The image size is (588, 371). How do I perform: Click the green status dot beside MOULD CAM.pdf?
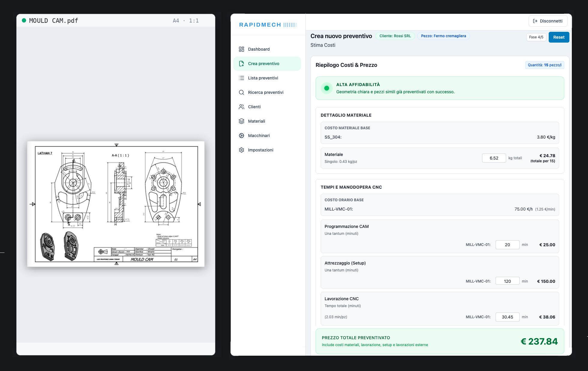(x=24, y=20)
